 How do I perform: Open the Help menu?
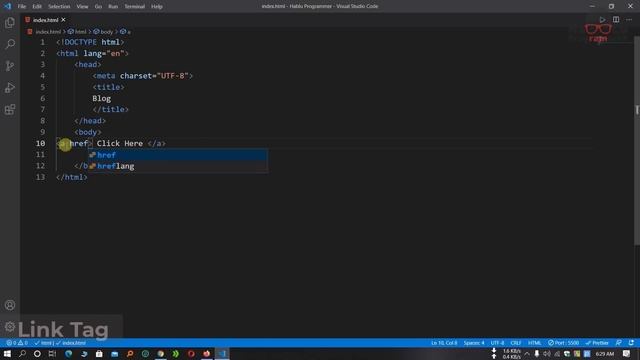(x=157, y=7)
